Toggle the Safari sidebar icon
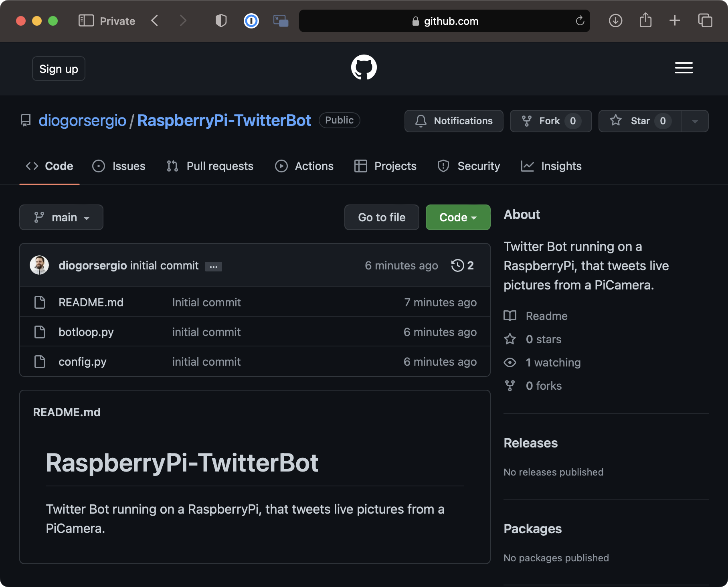728x587 pixels. tap(86, 21)
